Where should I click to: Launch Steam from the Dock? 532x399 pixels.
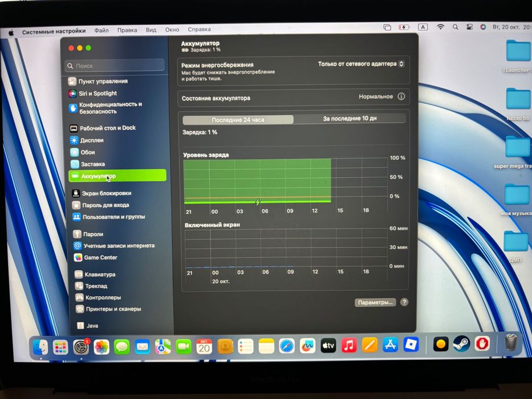point(461,344)
